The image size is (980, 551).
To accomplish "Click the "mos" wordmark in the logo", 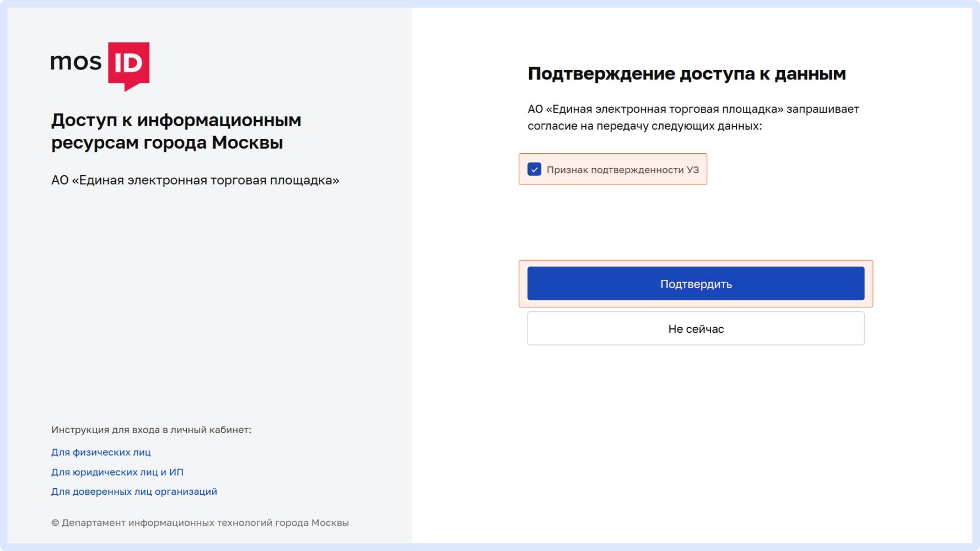I will pyautogui.click(x=76, y=62).
